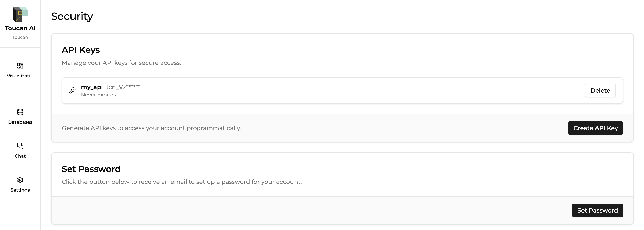
Task: Select the Chat sidebar label
Action: point(20,156)
